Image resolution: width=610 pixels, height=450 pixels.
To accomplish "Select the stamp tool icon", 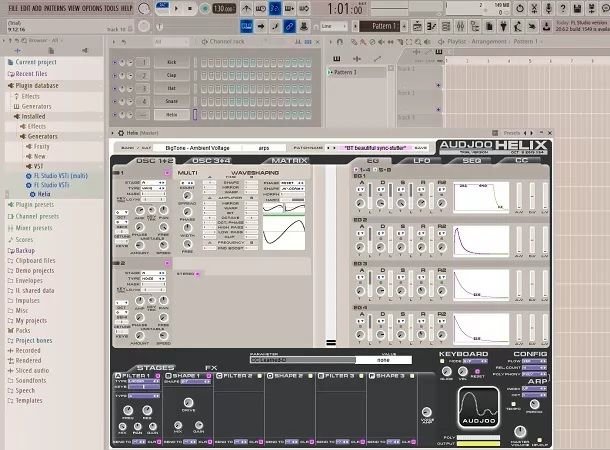I will coord(303,26).
